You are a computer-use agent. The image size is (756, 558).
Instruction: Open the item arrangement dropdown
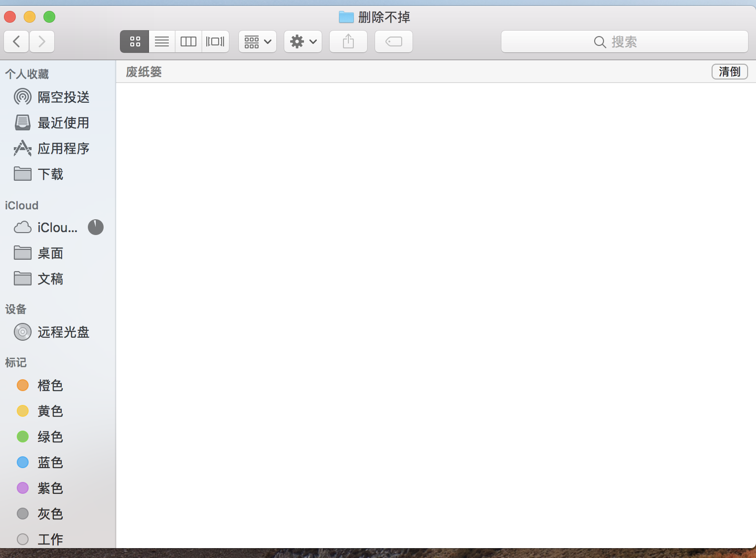[258, 41]
